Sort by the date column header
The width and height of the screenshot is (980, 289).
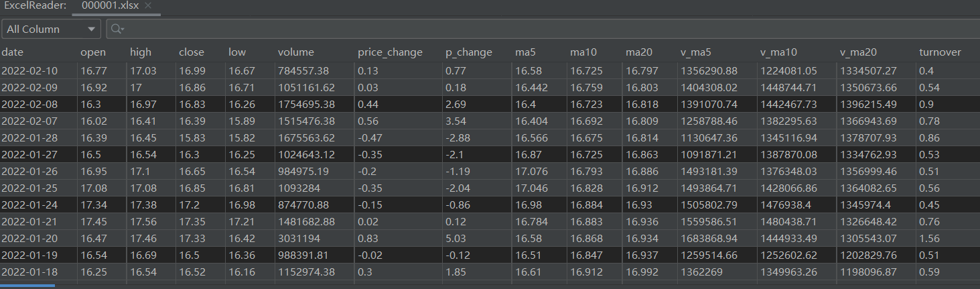coord(12,52)
